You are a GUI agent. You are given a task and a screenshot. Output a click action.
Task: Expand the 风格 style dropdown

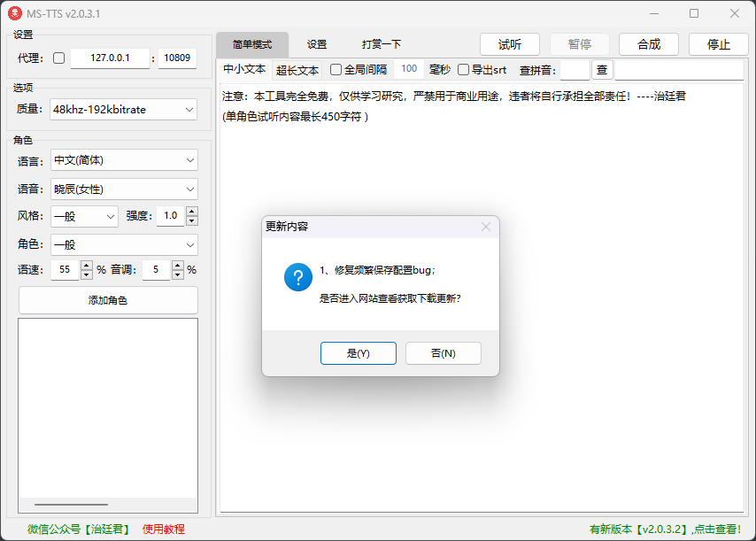pos(84,216)
